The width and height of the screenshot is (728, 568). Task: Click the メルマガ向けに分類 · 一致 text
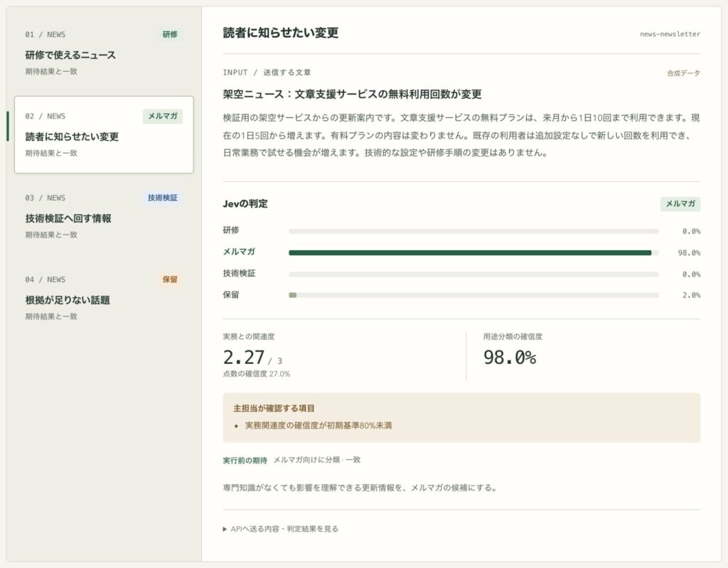pos(316,460)
